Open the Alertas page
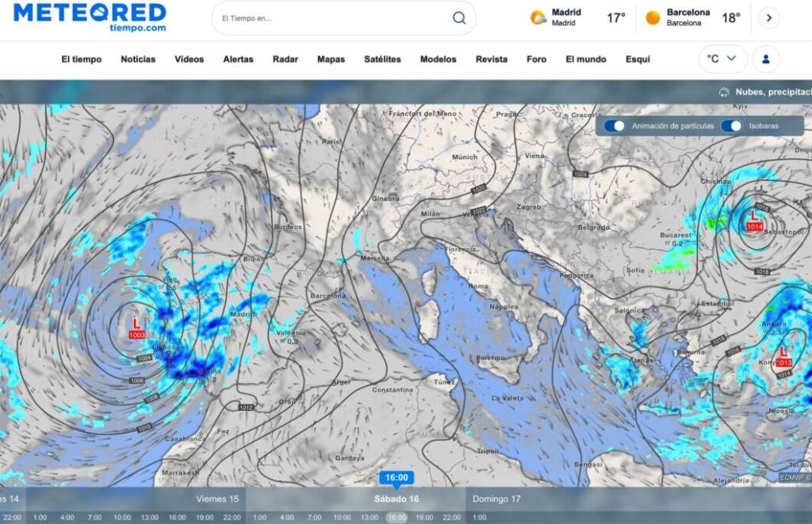The height and width of the screenshot is (524, 812). pyautogui.click(x=238, y=59)
